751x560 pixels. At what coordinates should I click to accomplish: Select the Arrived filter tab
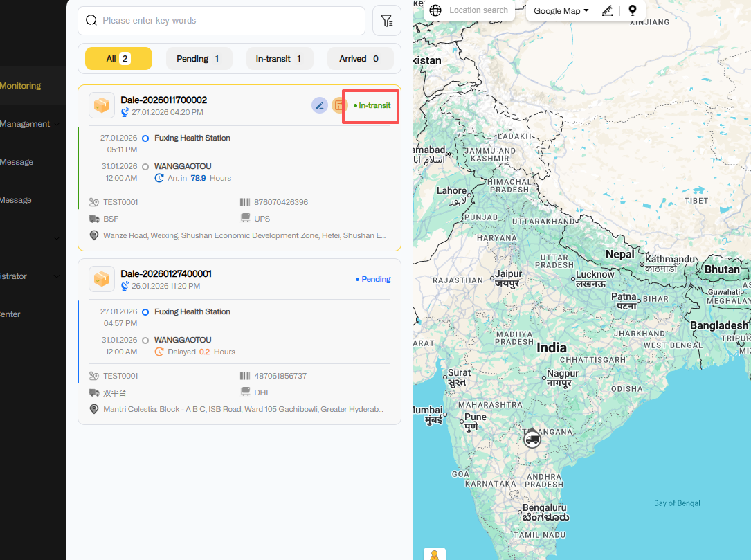[359, 59]
